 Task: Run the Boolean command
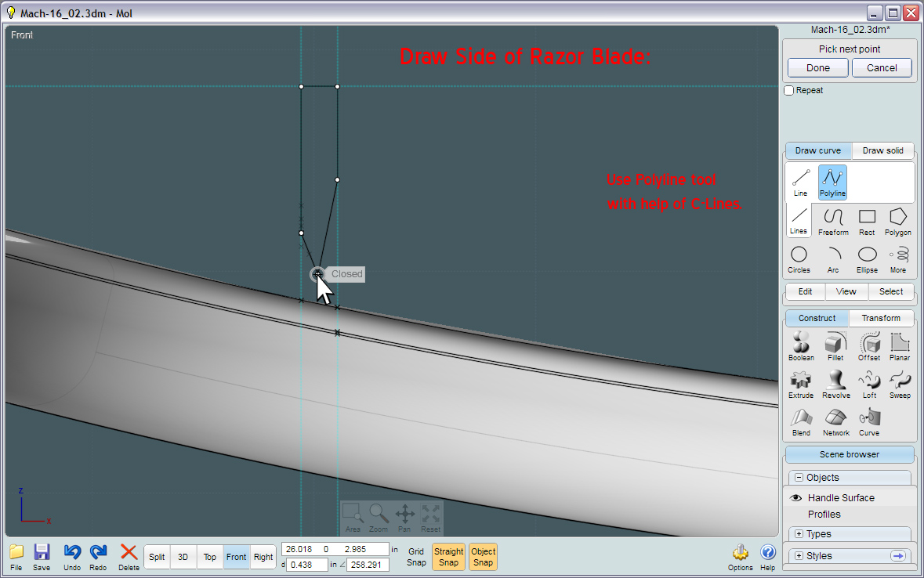[x=801, y=346]
